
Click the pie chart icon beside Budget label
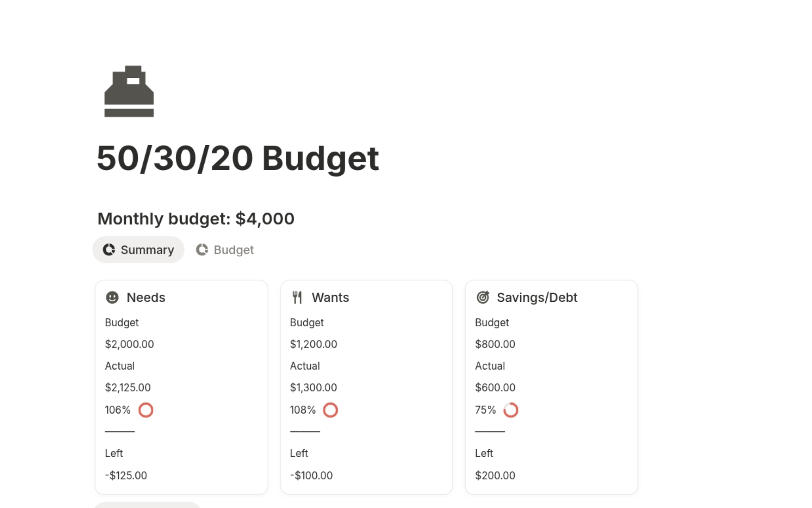pos(202,250)
